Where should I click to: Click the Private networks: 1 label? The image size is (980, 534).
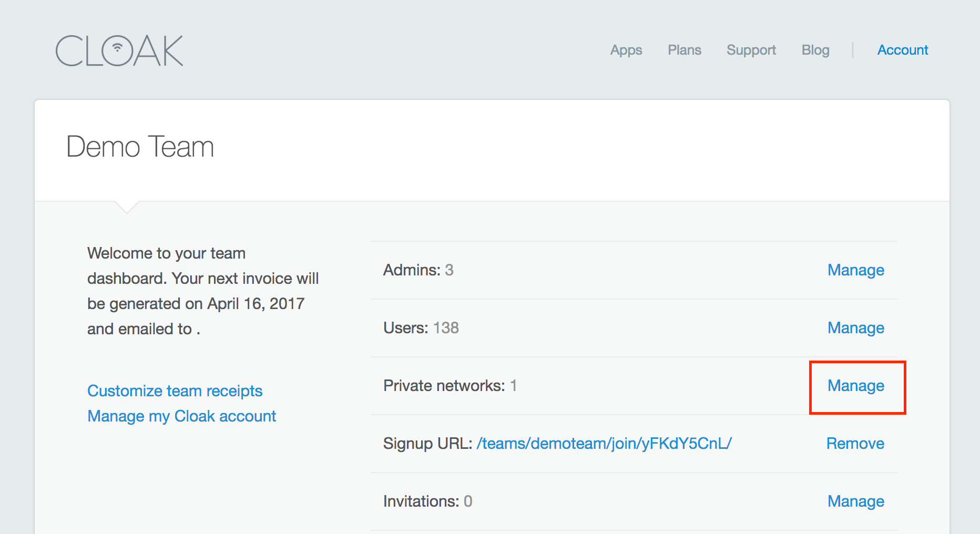coord(450,386)
